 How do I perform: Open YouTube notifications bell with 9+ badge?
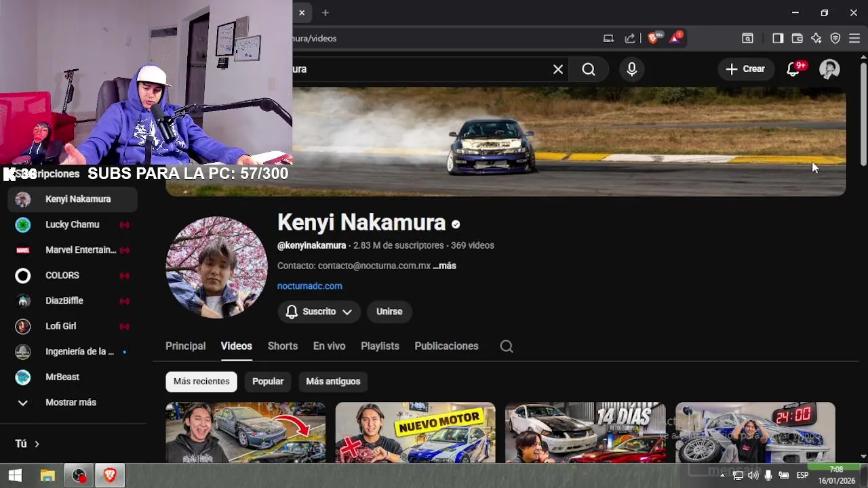[x=794, y=69]
